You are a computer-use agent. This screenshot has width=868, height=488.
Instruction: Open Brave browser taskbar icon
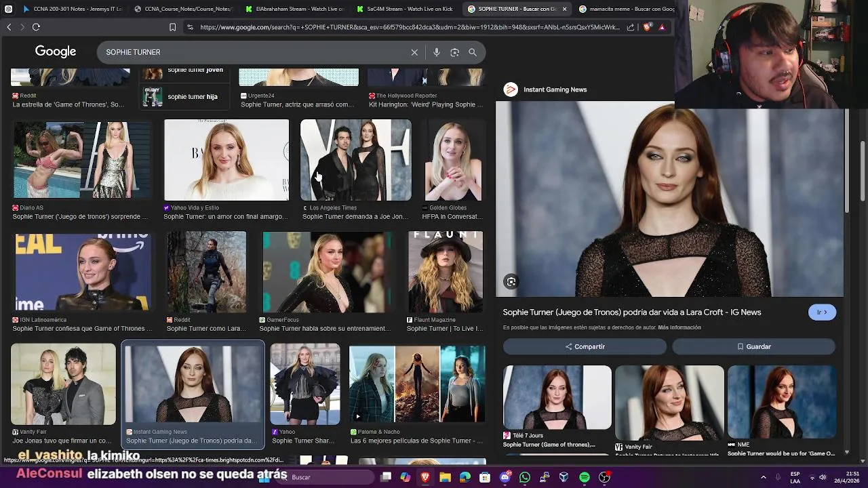click(x=425, y=477)
